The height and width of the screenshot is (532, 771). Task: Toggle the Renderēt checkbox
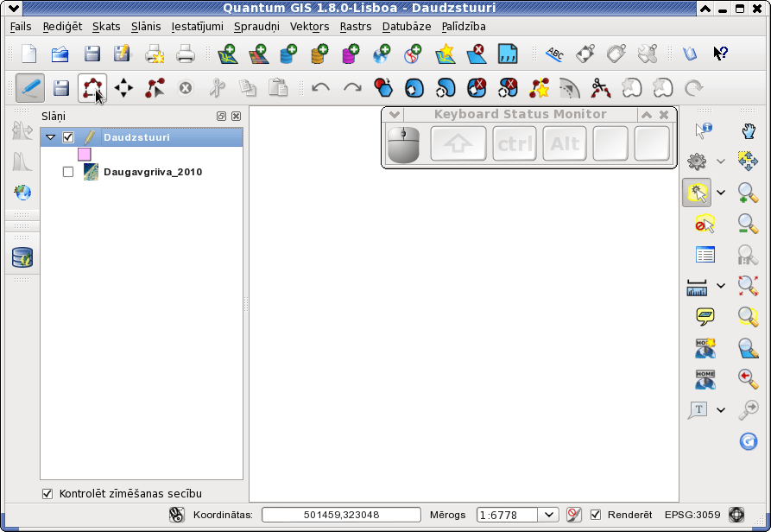[x=596, y=515]
